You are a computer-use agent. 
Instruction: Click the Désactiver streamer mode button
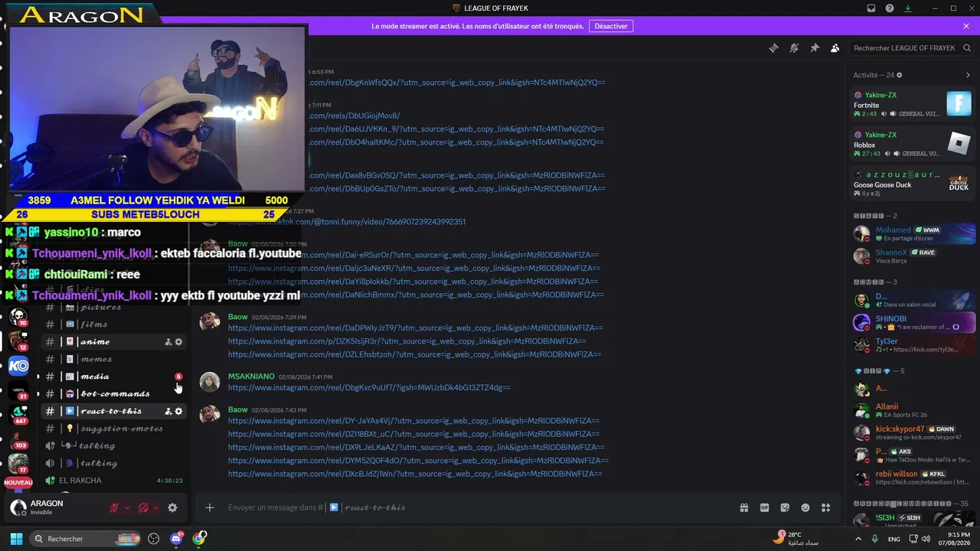tap(611, 26)
